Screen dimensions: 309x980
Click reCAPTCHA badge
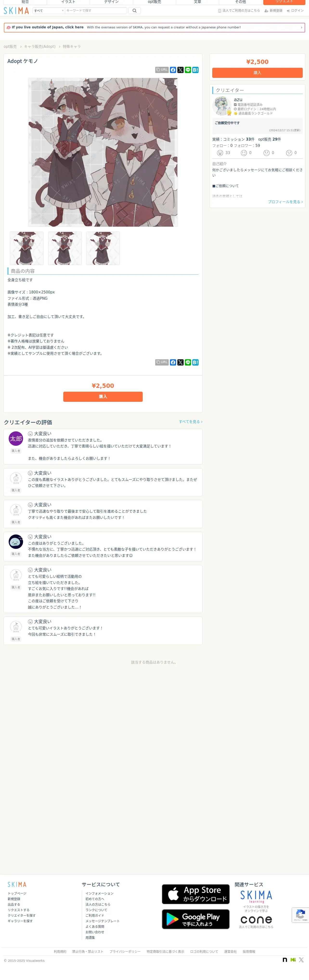coord(301,915)
